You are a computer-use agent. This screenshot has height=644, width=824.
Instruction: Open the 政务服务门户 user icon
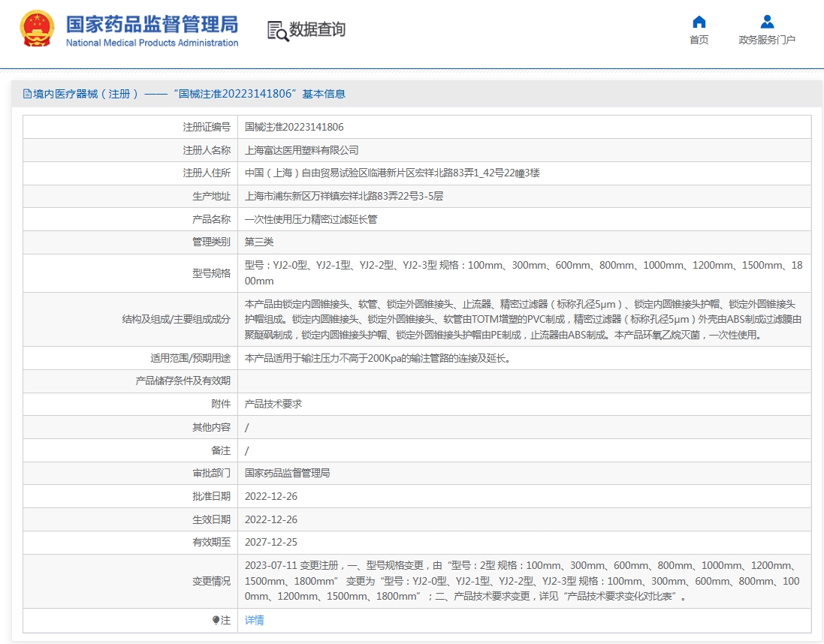[767, 22]
